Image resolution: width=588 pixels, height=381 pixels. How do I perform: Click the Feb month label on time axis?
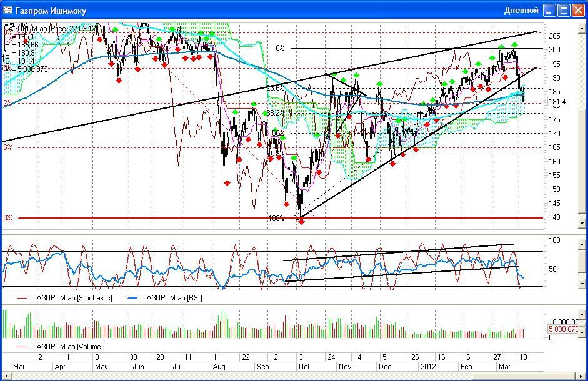pos(466,367)
